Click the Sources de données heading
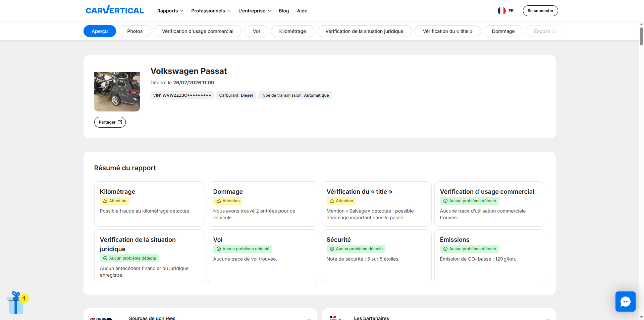 tap(152, 318)
